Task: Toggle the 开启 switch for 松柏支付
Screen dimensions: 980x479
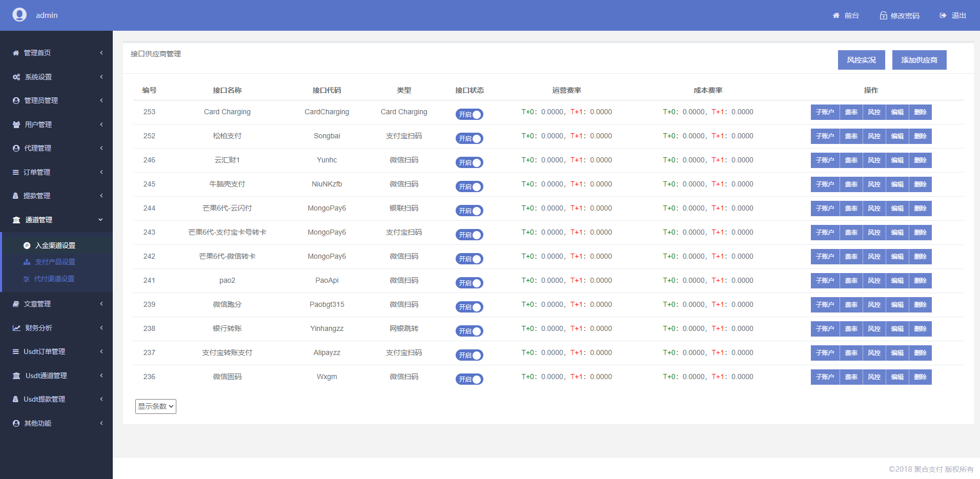Action: [469, 138]
